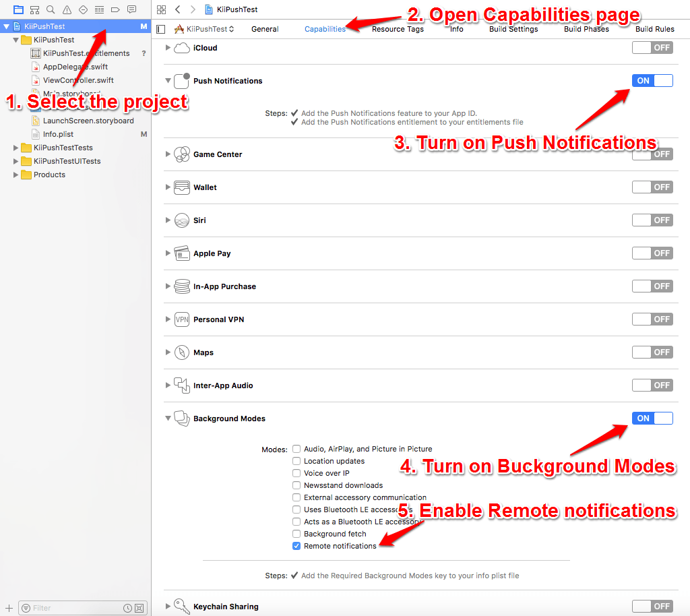Screen dimensions: 690x616
Task: Click the Game Center icon
Action: pos(182,154)
